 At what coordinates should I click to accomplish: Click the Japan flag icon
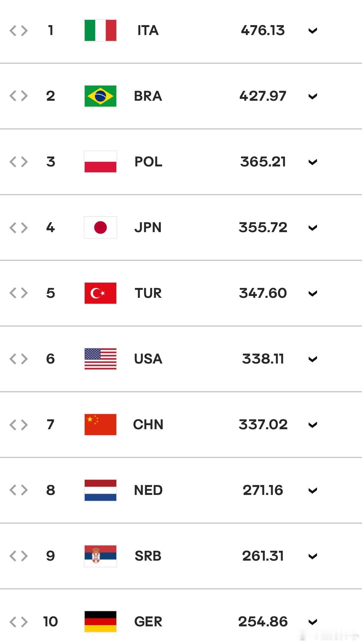(101, 227)
